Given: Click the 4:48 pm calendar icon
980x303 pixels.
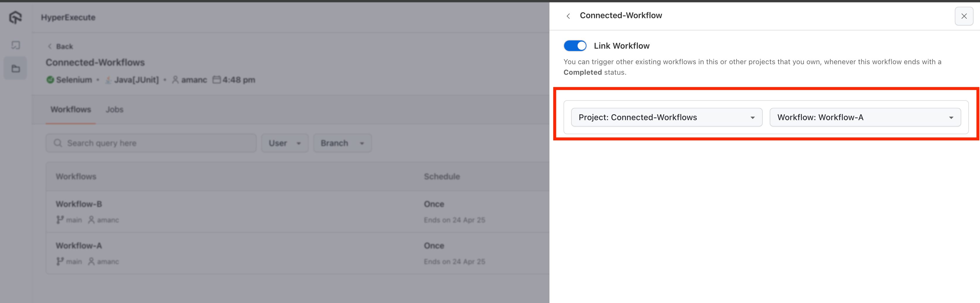Looking at the screenshot, I should point(216,79).
